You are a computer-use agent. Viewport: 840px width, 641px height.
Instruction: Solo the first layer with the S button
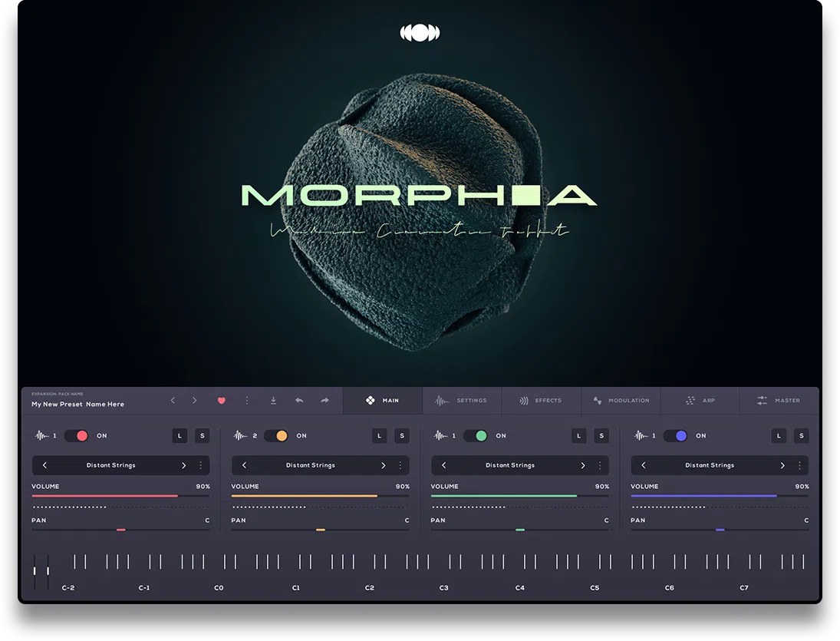pos(202,435)
